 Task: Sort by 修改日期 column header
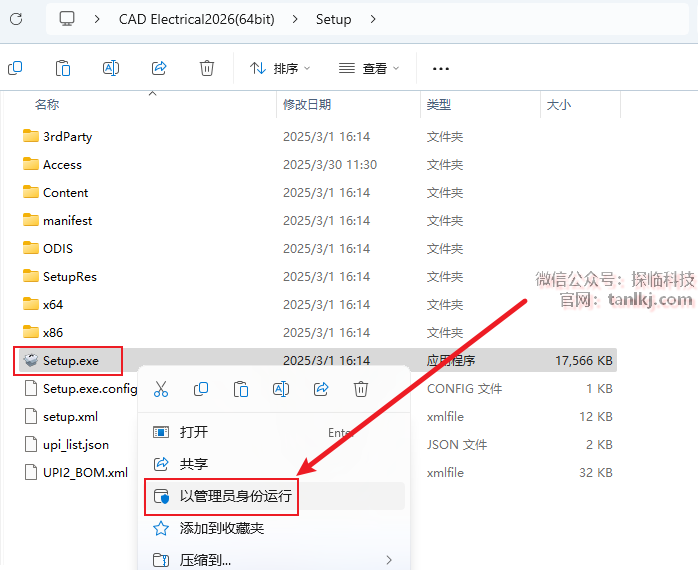pos(307,105)
